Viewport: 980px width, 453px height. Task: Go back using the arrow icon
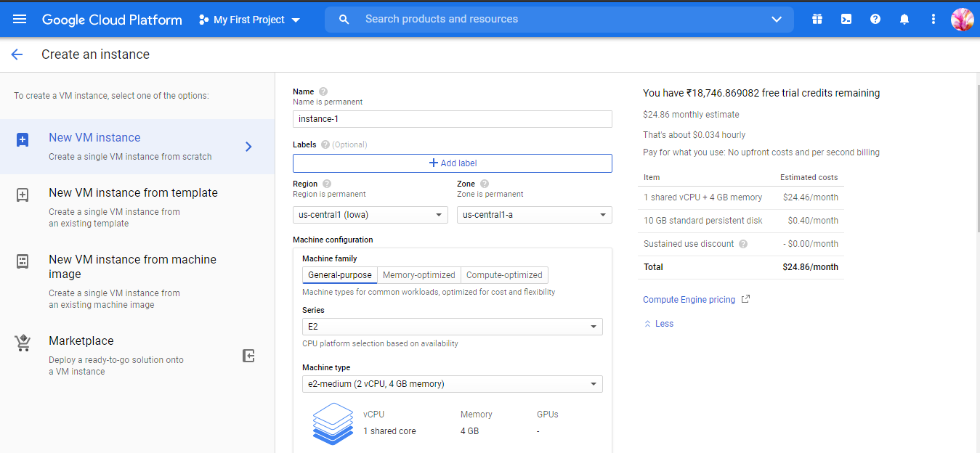(x=17, y=54)
